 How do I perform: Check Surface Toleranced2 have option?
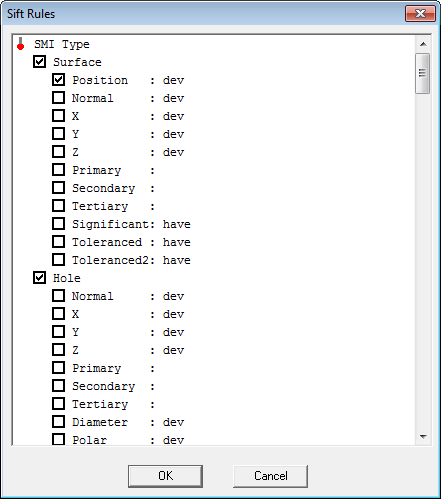(59, 260)
